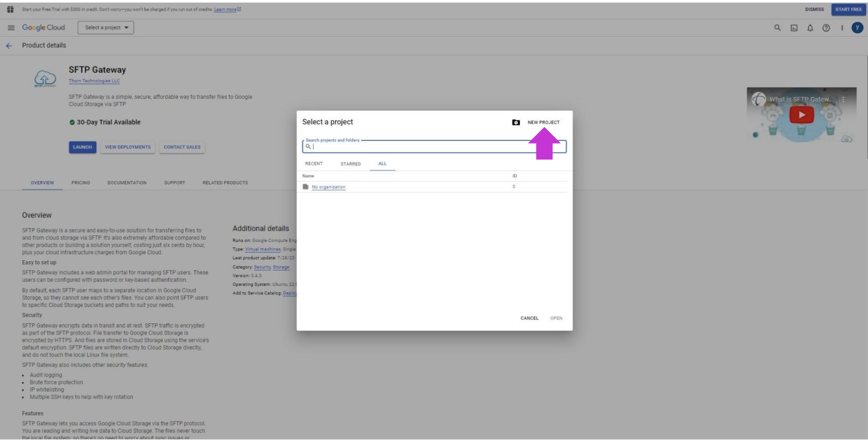Click the search icon in the project field
This screenshot has height=443, width=868.
click(308, 146)
